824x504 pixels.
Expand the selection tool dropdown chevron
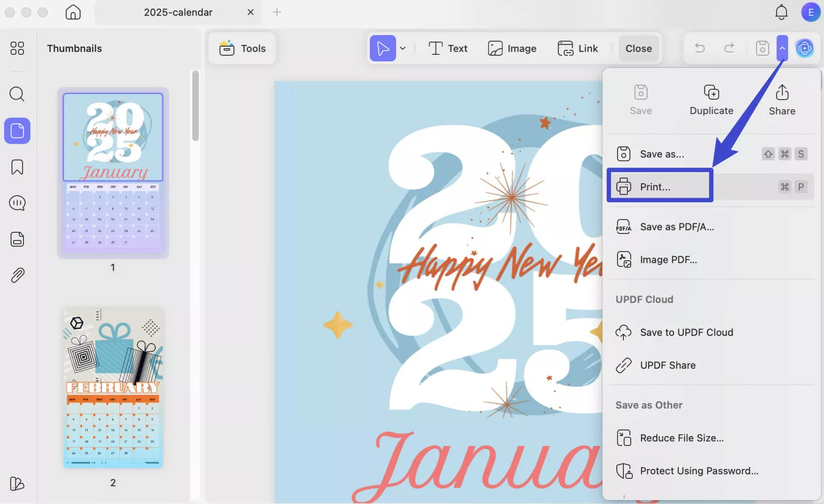tap(403, 48)
